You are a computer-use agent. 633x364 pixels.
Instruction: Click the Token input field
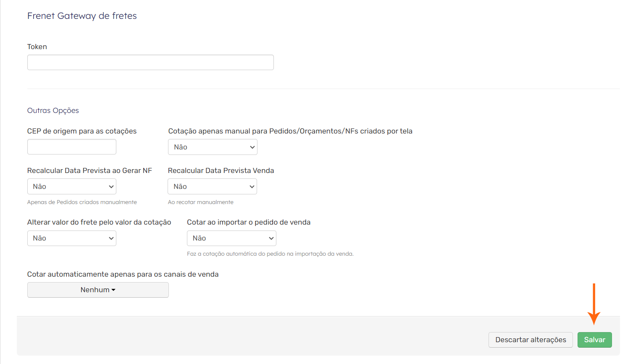150,63
